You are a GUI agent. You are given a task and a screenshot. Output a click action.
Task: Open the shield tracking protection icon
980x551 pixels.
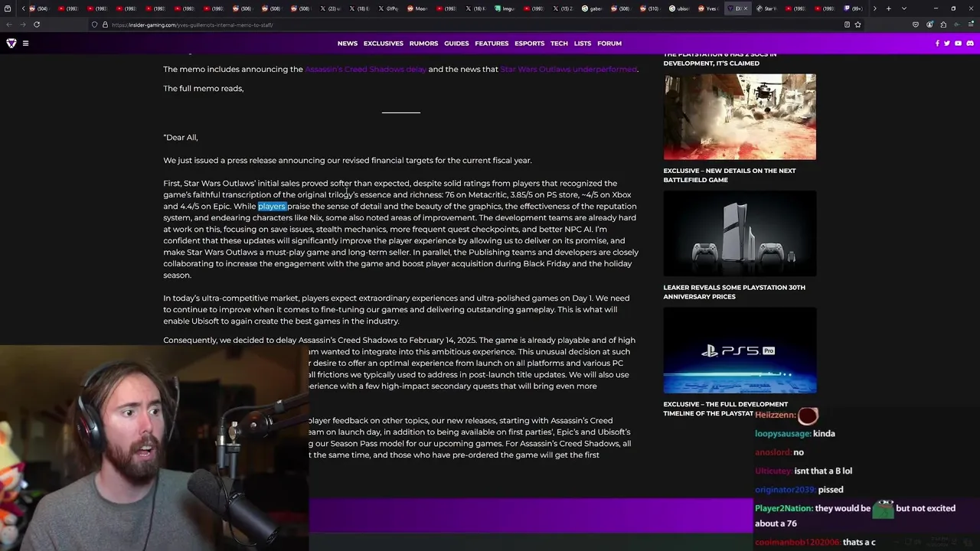click(x=94, y=24)
